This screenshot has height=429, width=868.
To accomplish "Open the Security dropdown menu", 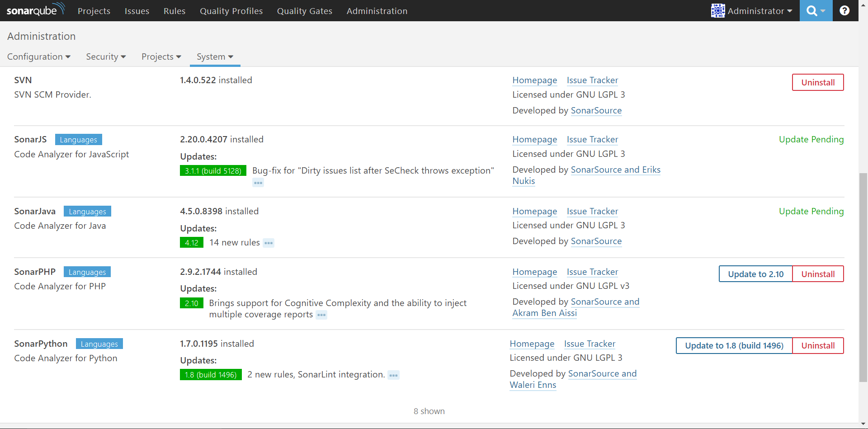I will click(106, 57).
